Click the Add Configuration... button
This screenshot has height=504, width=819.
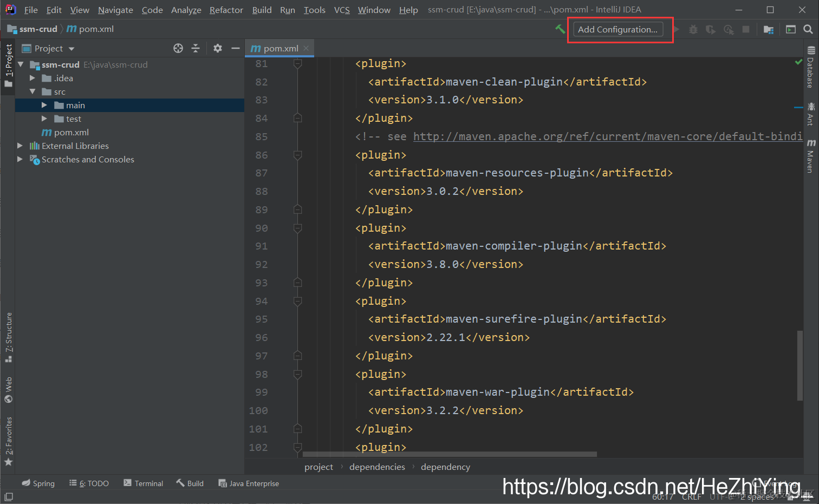(x=618, y=29)
